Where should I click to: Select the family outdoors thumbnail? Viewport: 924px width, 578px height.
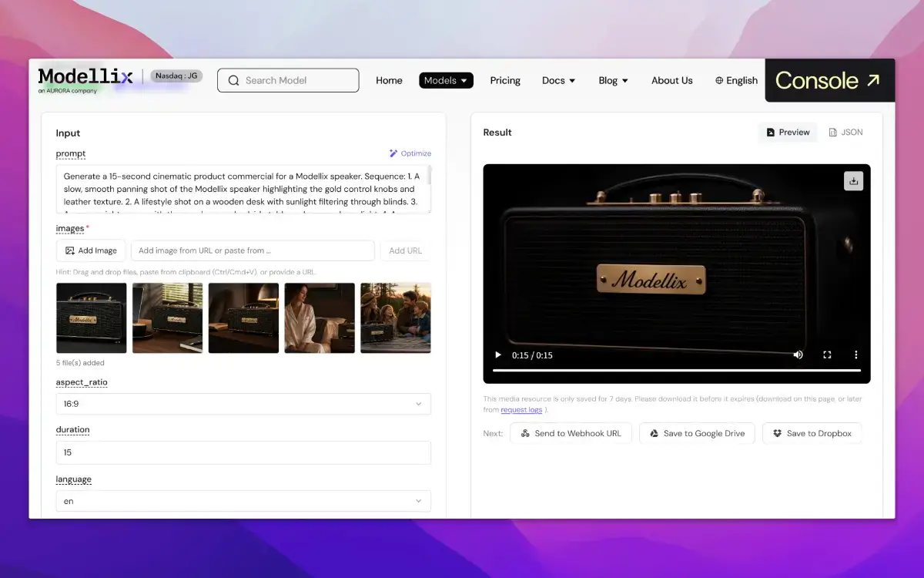click(x=396, y=318)
